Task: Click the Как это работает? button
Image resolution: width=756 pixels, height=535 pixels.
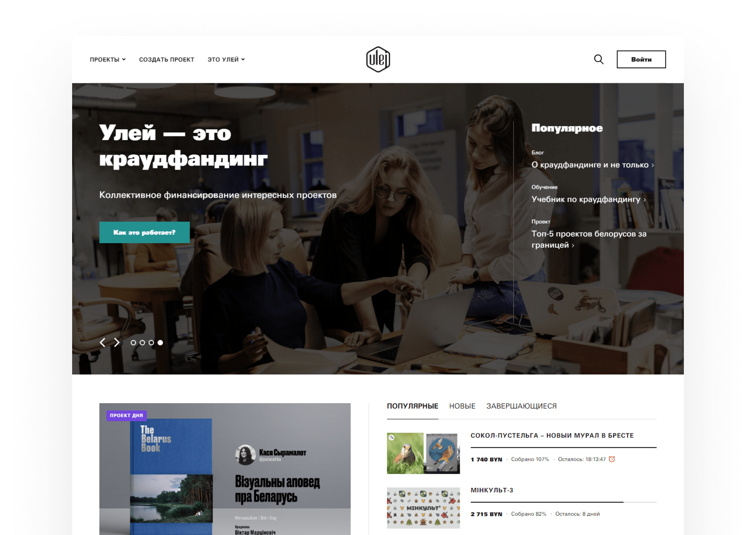Action: click(144, 232)
